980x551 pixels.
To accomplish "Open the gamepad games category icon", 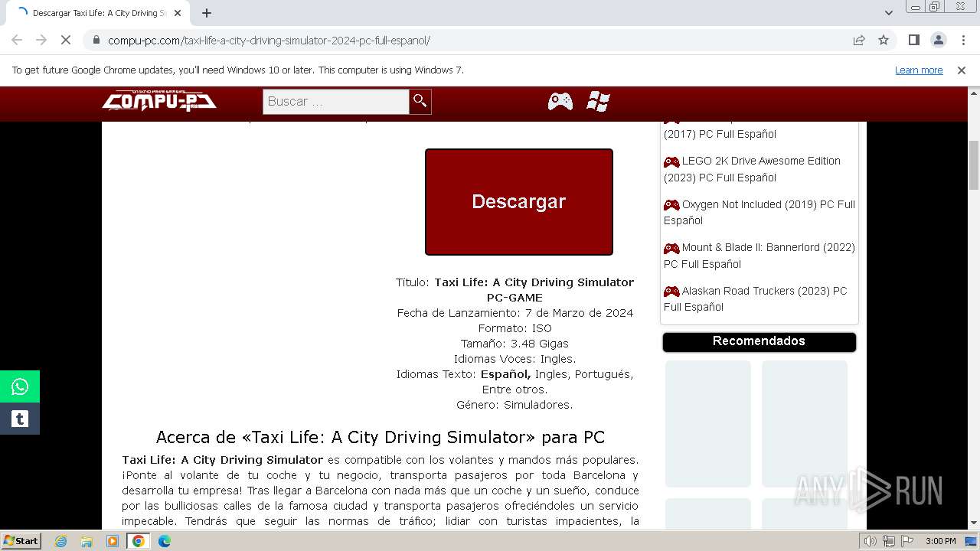I will 560,101.
